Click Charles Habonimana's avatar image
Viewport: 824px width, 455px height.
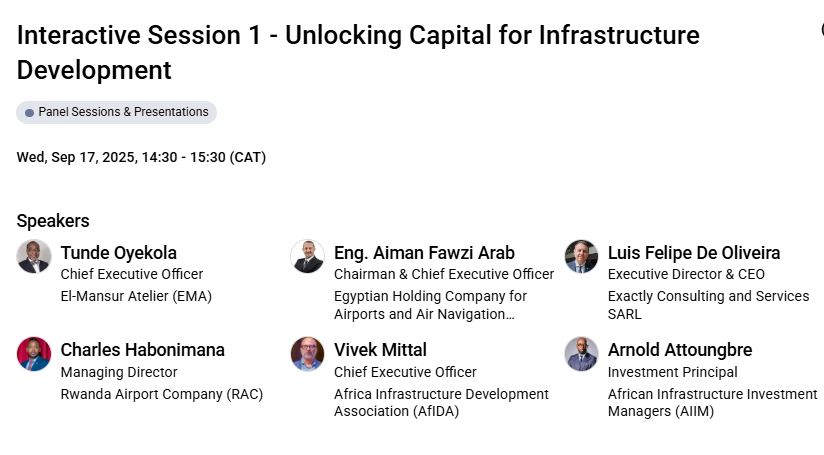34,354
